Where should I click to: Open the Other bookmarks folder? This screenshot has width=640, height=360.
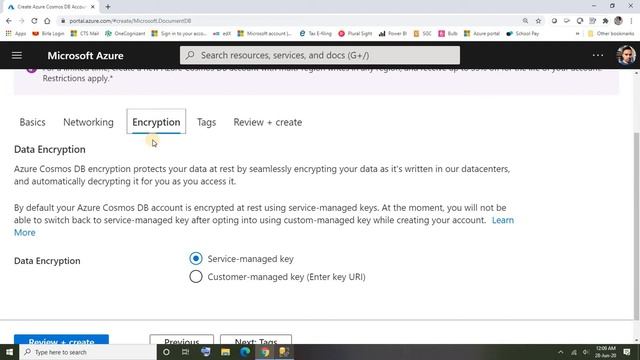pos(611,33)
